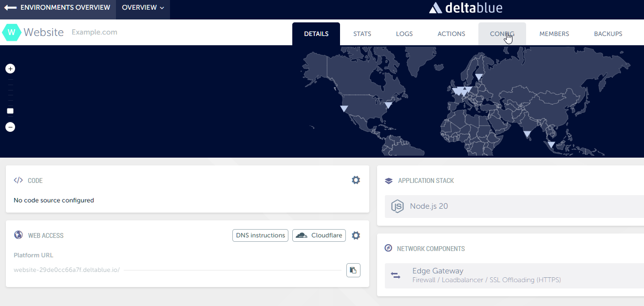Click the hexagonal Website application icon
644x306 pixels.
[x=12, y=33]
